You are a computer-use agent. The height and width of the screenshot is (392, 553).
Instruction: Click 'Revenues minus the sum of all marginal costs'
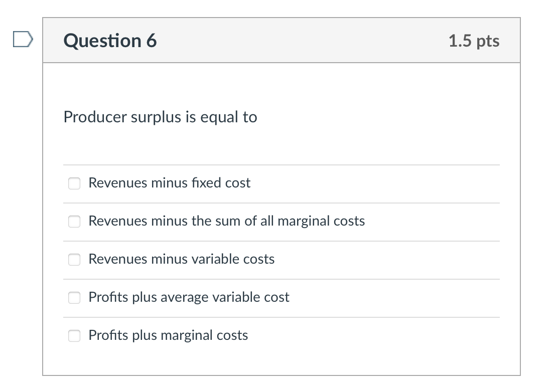pyautogui.click(x=226, y=221)
